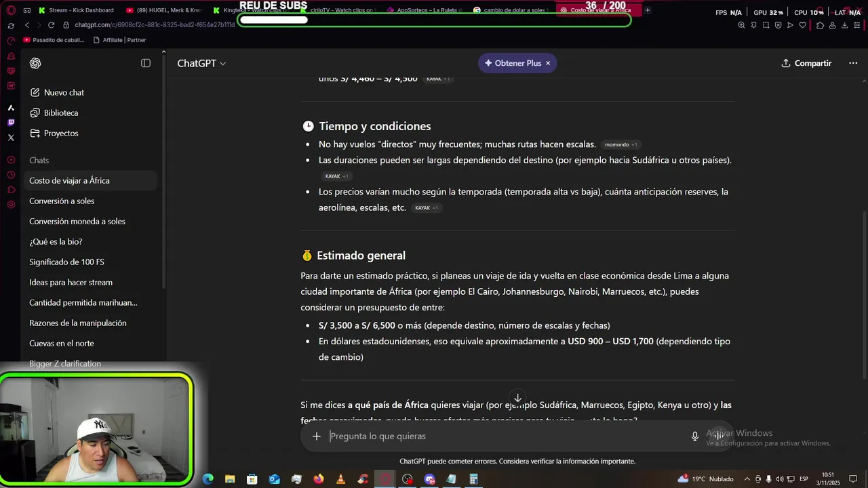The width and height of the screenshot is (868, 488).
Task: Open chat 'Conversión moneda a soles'
Action: click(x=91, y=221)
